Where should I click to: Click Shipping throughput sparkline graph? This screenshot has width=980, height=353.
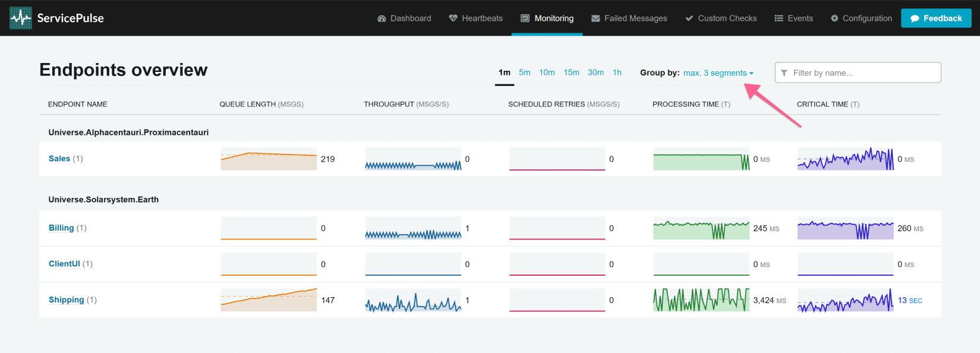click(413, 300)
